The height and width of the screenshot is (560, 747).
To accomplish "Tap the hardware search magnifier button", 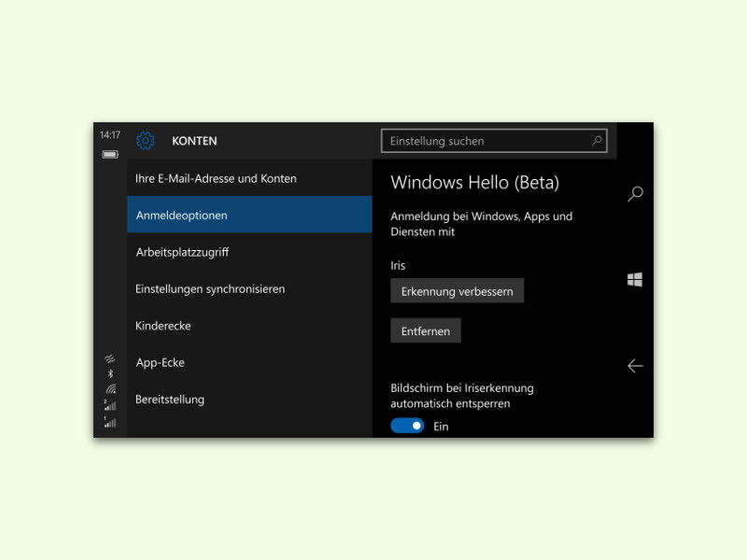I will (635, 194).
